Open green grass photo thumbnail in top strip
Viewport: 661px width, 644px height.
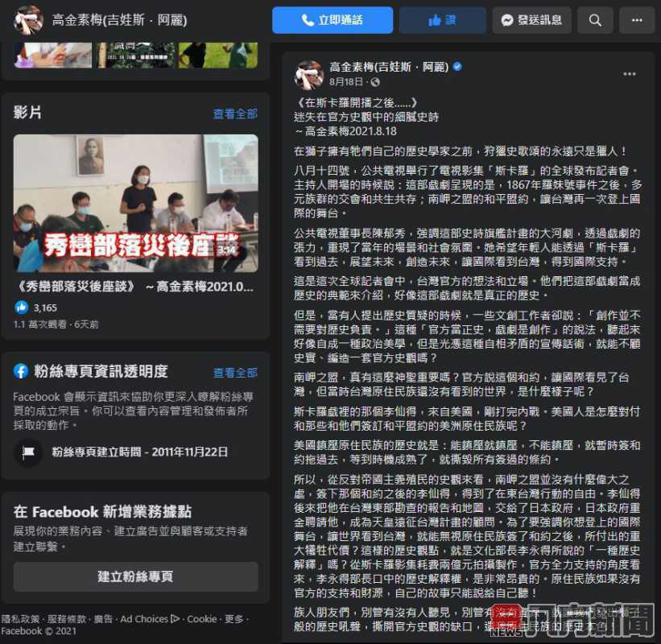[218, 55]
